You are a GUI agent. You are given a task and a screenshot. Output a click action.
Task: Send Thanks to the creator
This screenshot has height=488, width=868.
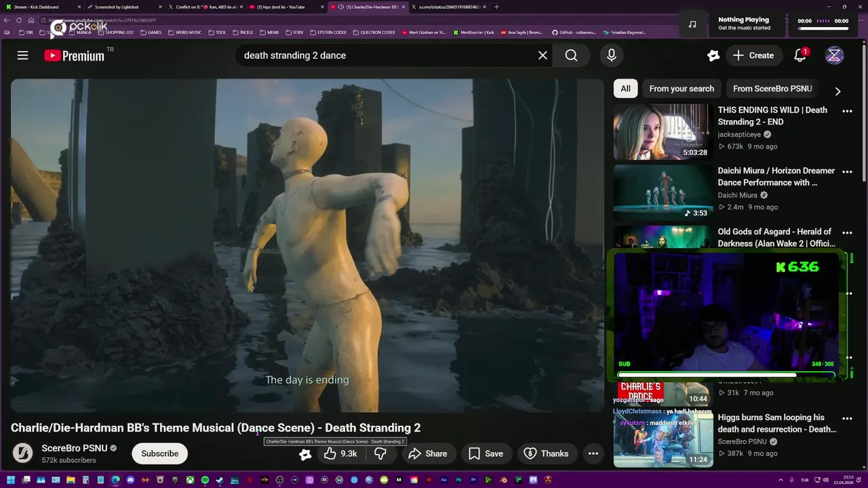(547, 453)
